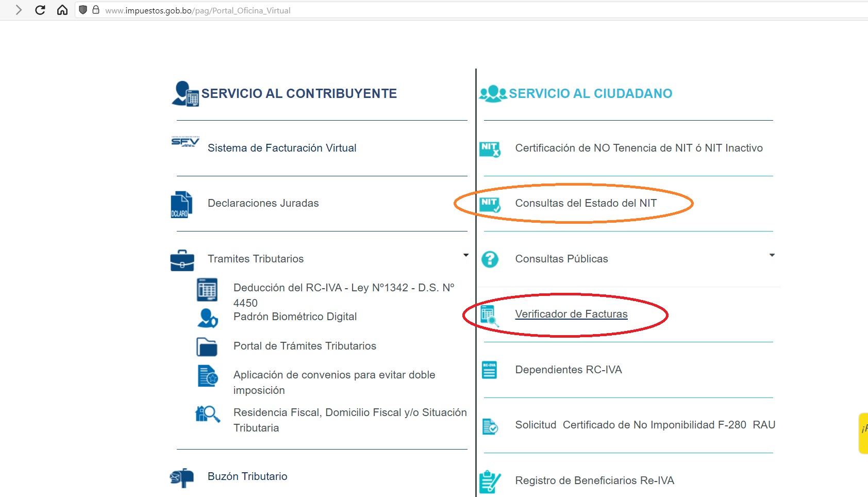Click the Registro de Beneficiarios clipboard icon
Viewport: 868px width, 497px height.
click(x=489, y=482)
